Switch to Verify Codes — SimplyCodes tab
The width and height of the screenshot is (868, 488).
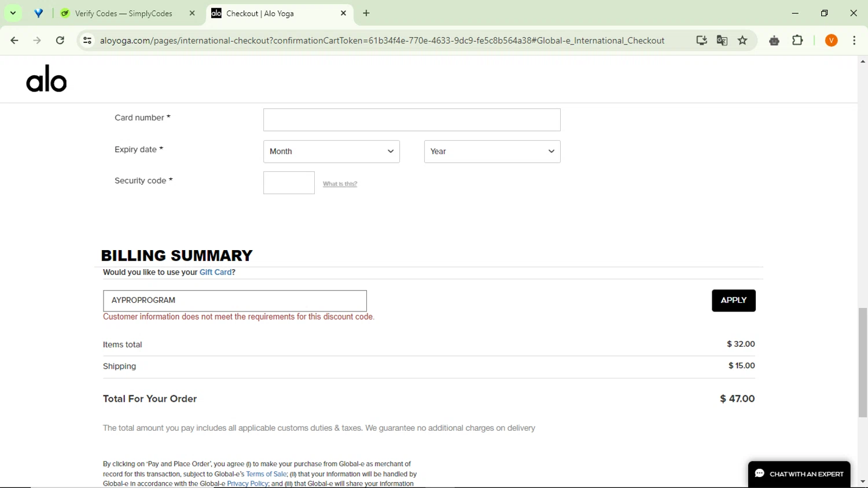click(x=123, y=13)
